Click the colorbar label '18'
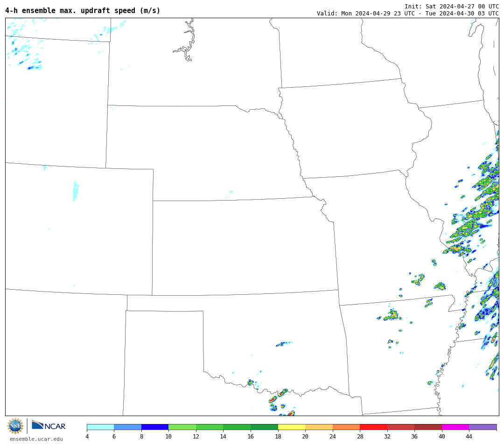This screenshot has height=445, width=504. [x=278, y=437]
